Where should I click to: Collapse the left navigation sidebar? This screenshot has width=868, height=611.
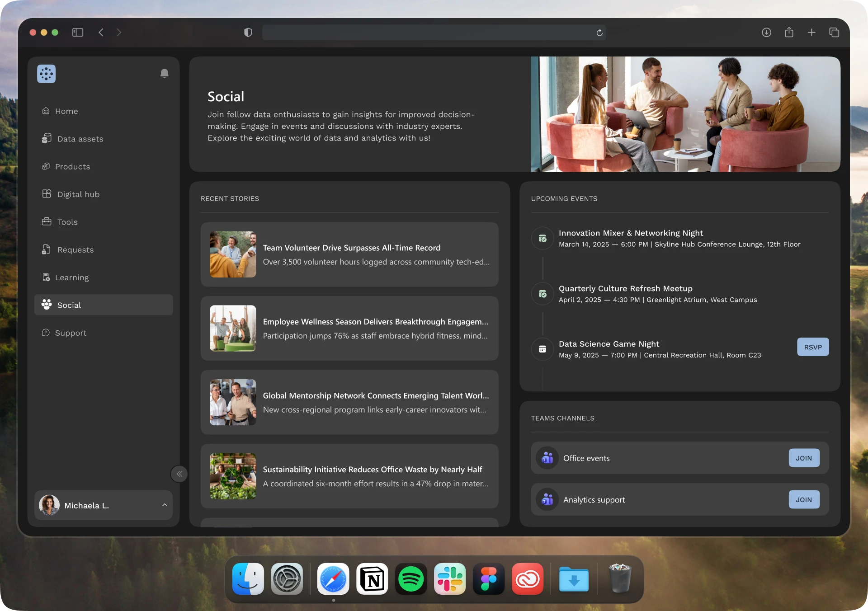tap(179, 474)
